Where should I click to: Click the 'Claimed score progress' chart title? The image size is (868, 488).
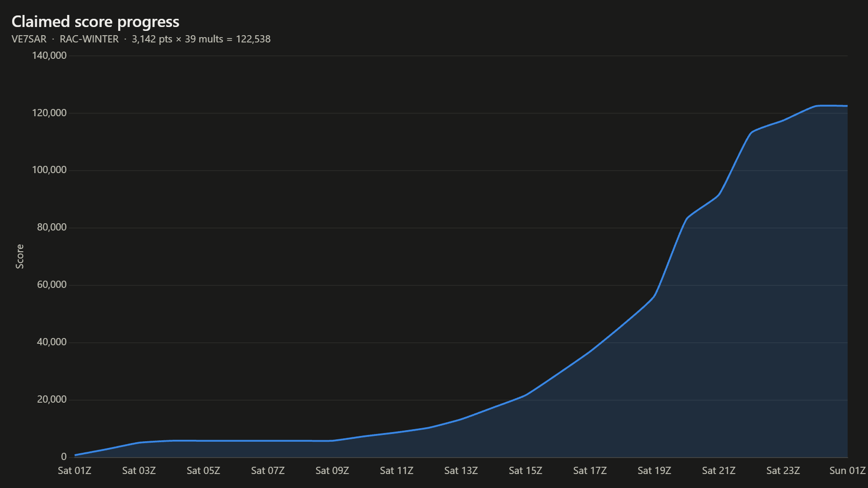[95, 22]
